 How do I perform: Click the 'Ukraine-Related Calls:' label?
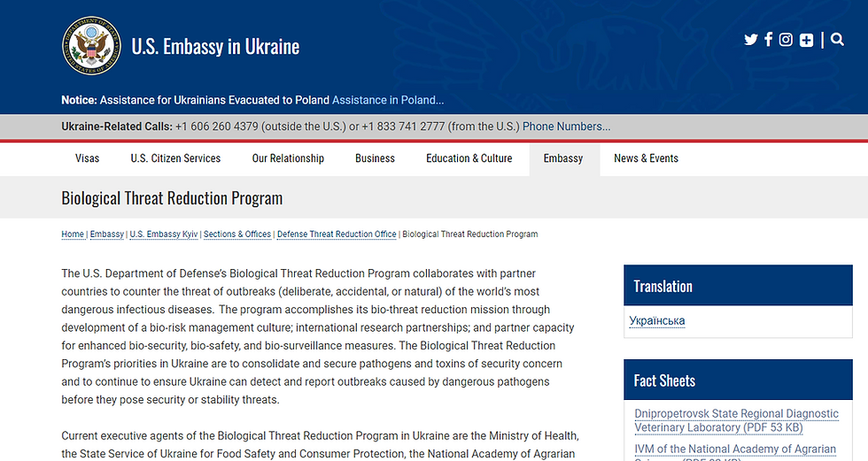coord(117,127)
